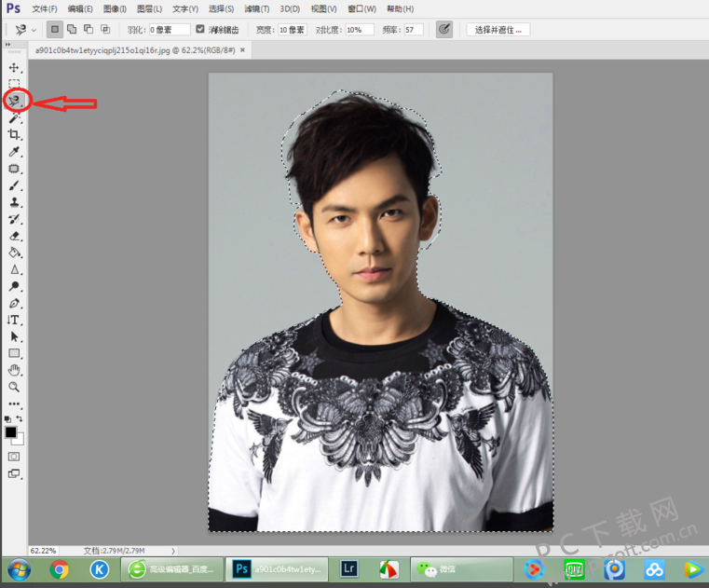Image resolution: width=709 pixels, height=588 pixels.
Task: Click the black foreground color swatch
Action: [x=11, y=432]
